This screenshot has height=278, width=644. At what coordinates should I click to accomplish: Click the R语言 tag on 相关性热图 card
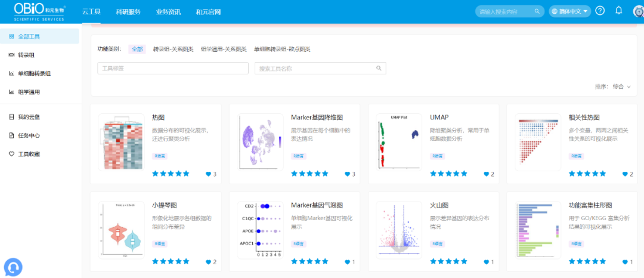click(x=577, y=156)
